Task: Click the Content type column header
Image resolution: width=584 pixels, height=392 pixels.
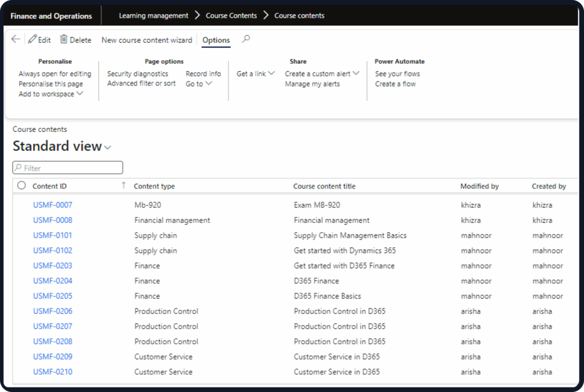Action: click(x=154, y=186)
